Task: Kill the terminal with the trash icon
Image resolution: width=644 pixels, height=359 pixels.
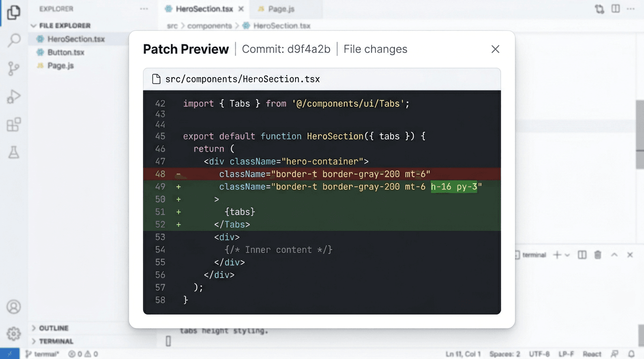Action: [x=598, y=255]
